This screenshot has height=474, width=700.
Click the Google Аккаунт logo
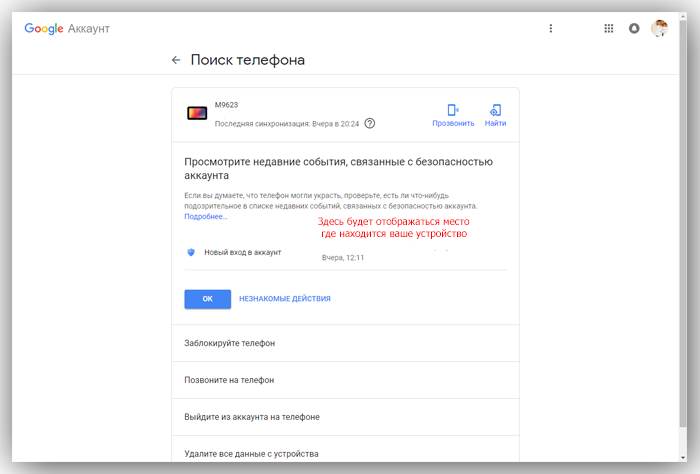(67, 29)
